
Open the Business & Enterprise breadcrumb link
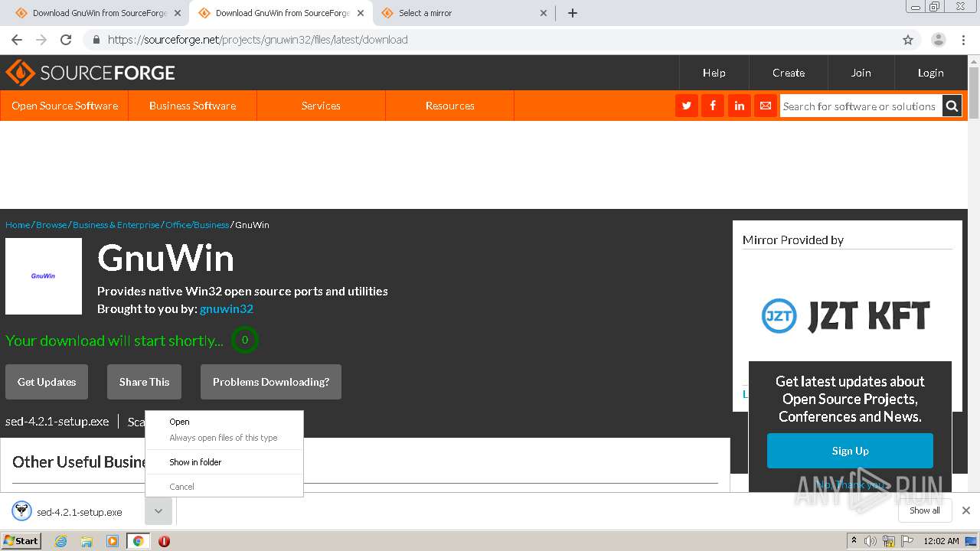point(116,225)
